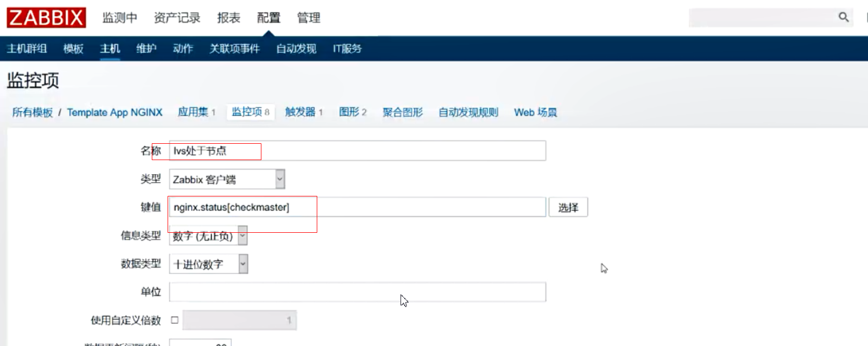Switch to Web 场景 tab
Viewport: 868px width, 346px height.
click(x=535, y=112)
